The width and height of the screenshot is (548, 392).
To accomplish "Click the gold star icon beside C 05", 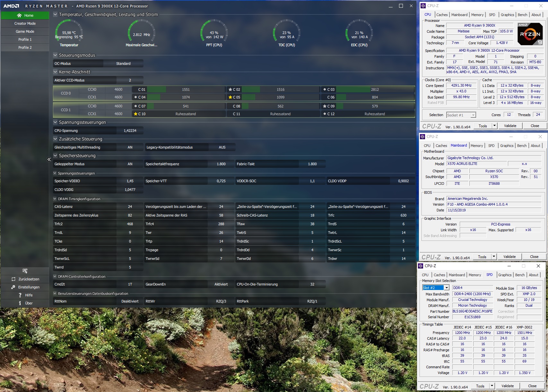I will [x=230, y=97].
